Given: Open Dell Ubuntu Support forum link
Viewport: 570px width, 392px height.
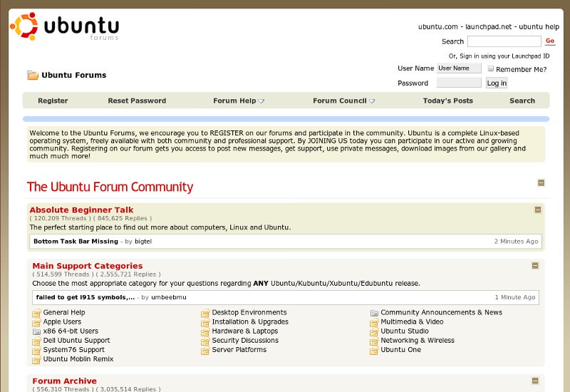Looking at the screenshot, I should click(x=76, y=341).
